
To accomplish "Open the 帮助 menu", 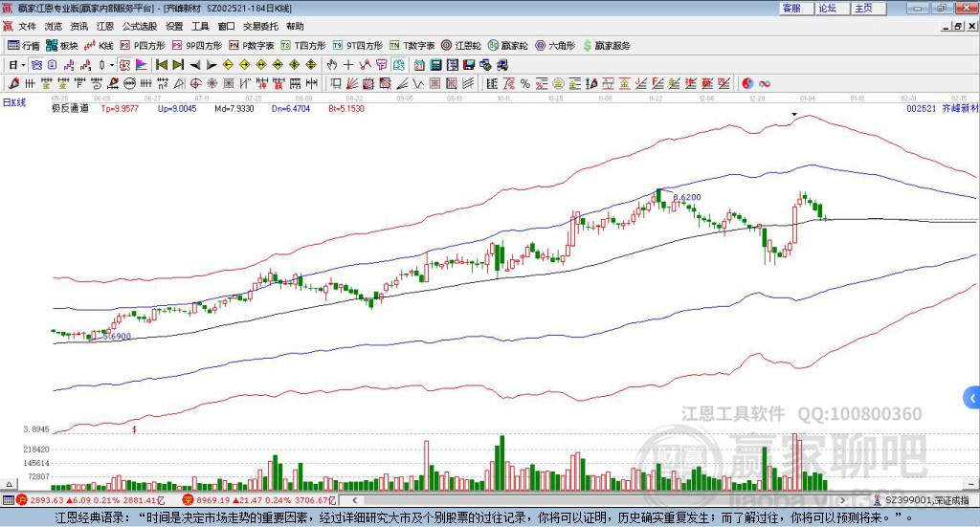I will [295, 26].
